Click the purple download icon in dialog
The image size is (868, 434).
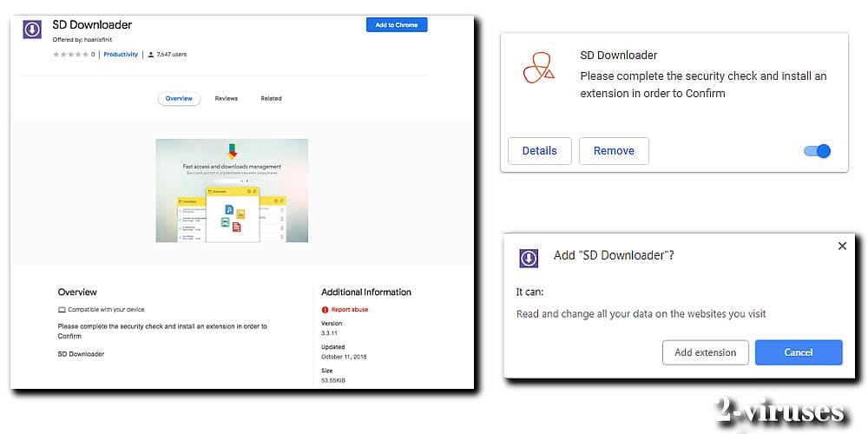tap(529, 258)
